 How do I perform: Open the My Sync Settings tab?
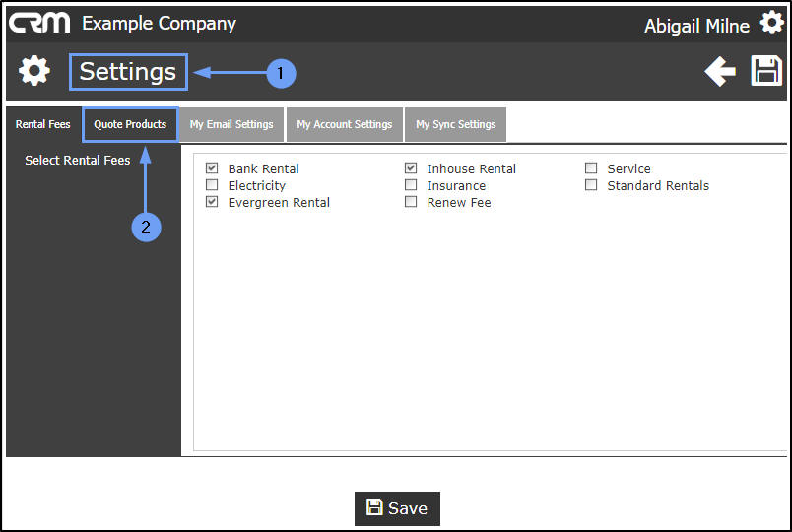tap(455, 125)
